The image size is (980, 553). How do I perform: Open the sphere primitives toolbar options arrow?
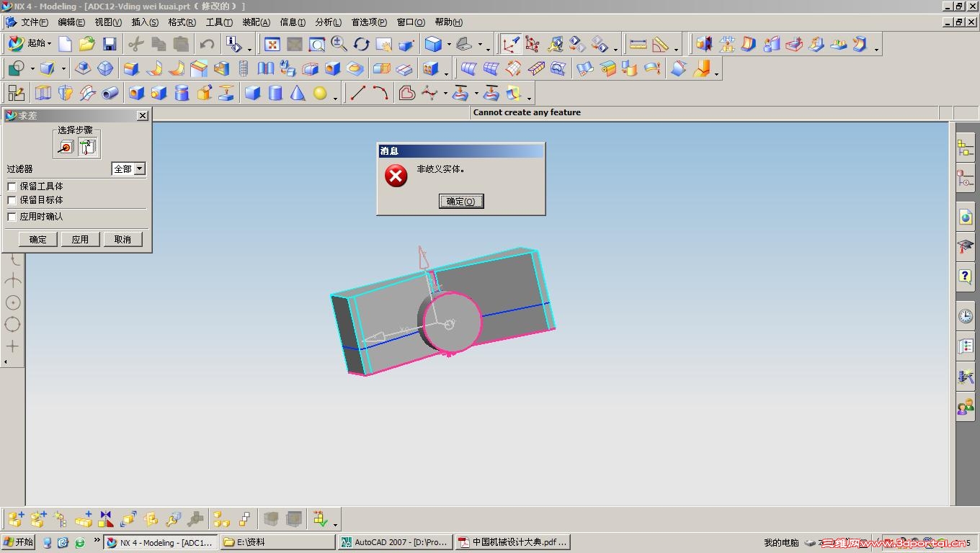[336, 97]
